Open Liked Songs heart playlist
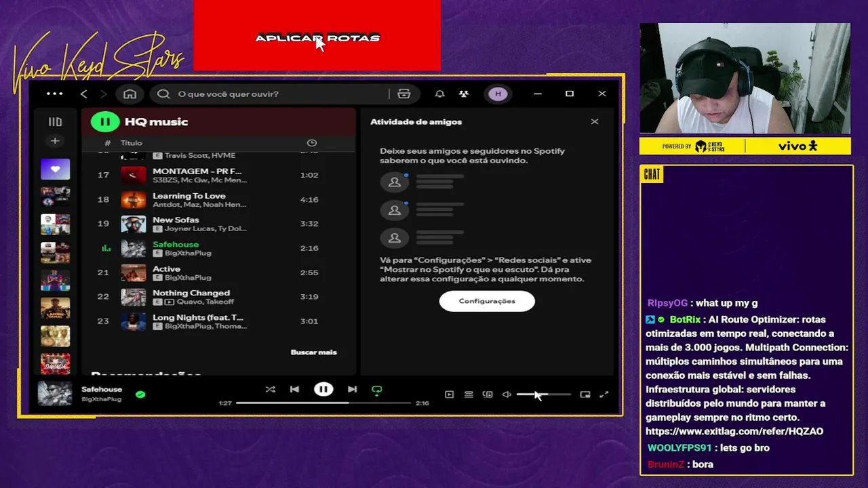Screen dimensions: 868x488 (x=55, y=169)
